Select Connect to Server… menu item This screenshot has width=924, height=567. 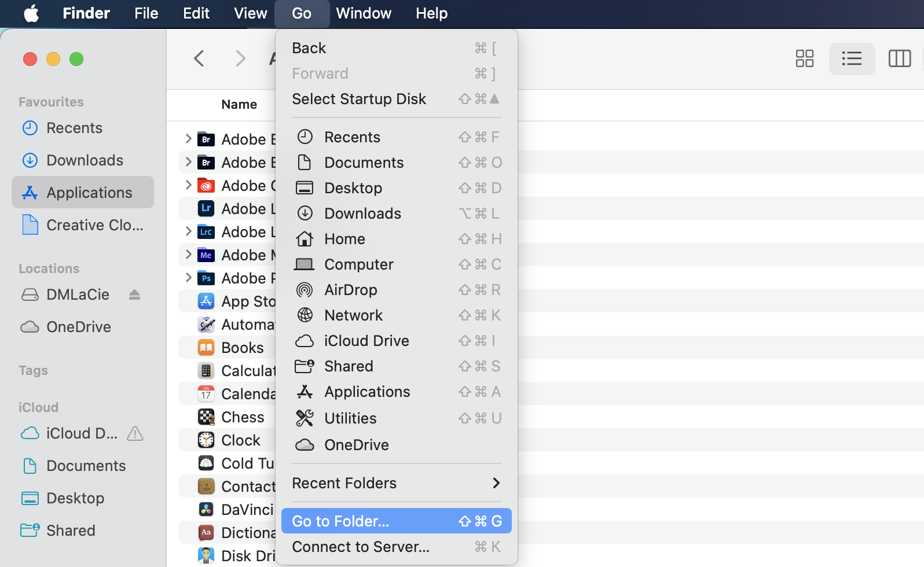click(397, 547)
